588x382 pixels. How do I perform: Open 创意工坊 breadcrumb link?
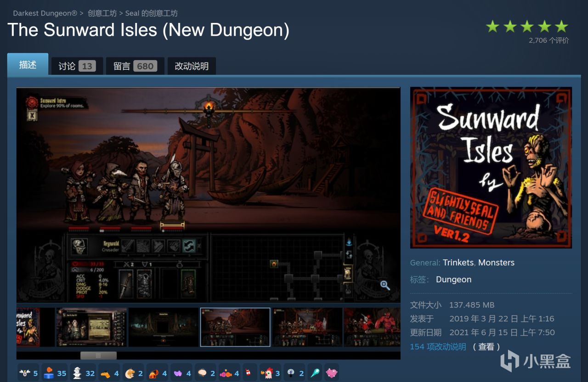tap(102, 13)
